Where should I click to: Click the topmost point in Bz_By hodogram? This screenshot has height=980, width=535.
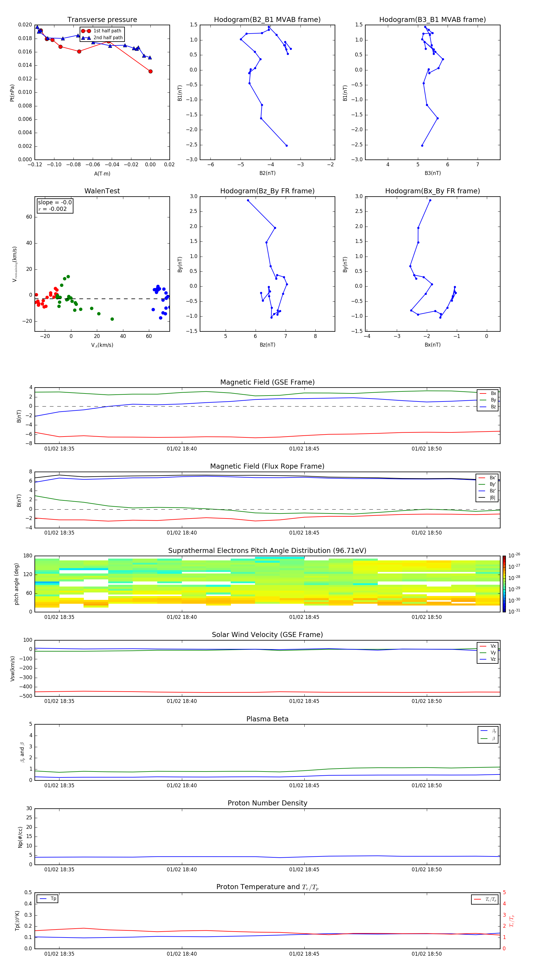pyautogui.click(x=248, y=200)
